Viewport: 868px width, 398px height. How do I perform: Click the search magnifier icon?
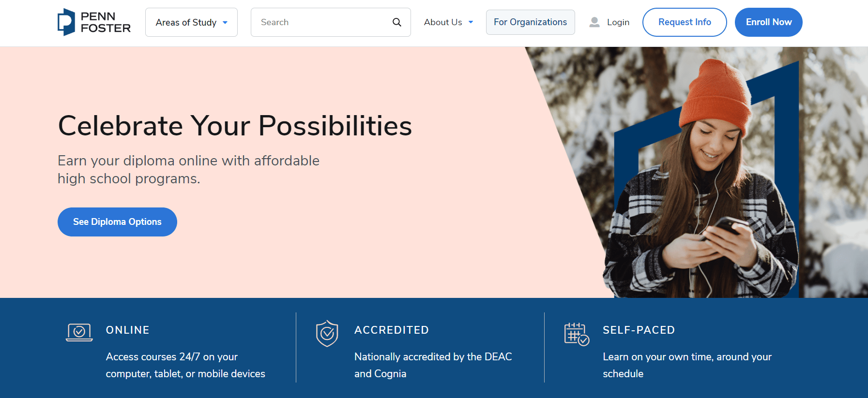[397, 22]
